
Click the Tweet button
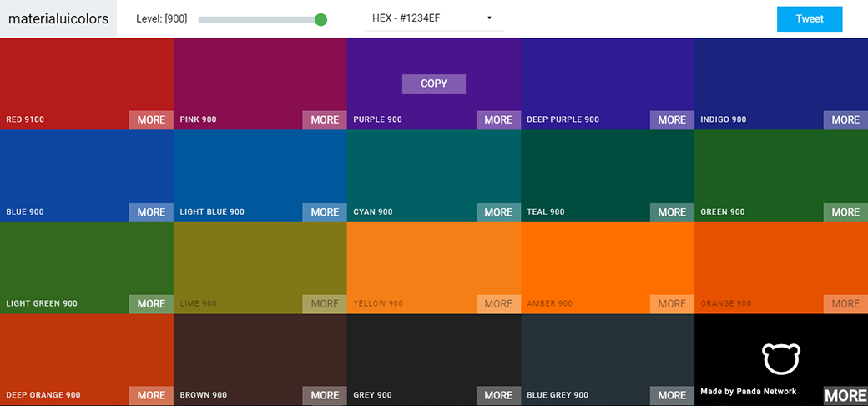(x=809, y=19)
